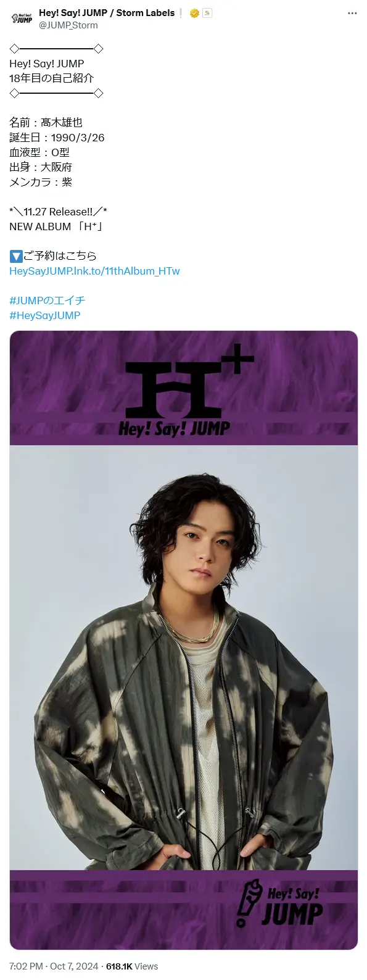The image size is (367, 980).
Task: Click the 7:02 PM · Oct 7, 2024 timestamp
Action: click(54, 966)
